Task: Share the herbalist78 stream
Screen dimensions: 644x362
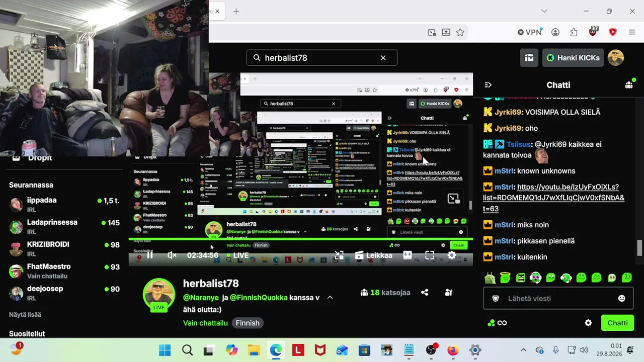Action: pyautogui.click(x=425, y=292)
